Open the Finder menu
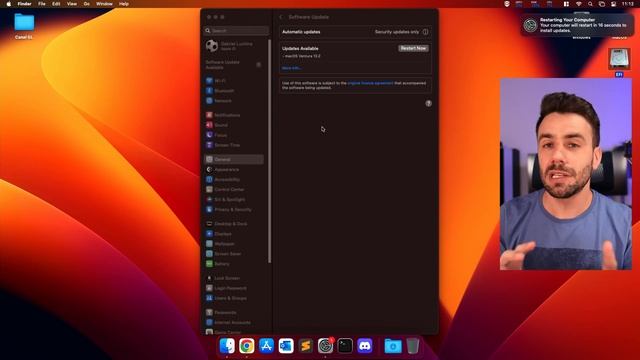640x360 pixels. pos(24,4)
